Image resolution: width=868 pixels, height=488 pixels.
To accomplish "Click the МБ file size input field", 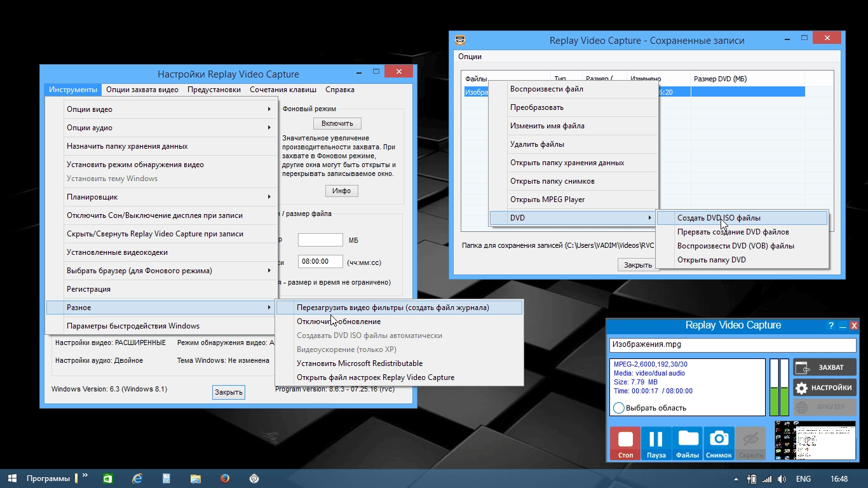I will pyautogui.click(x=320, y=240).
